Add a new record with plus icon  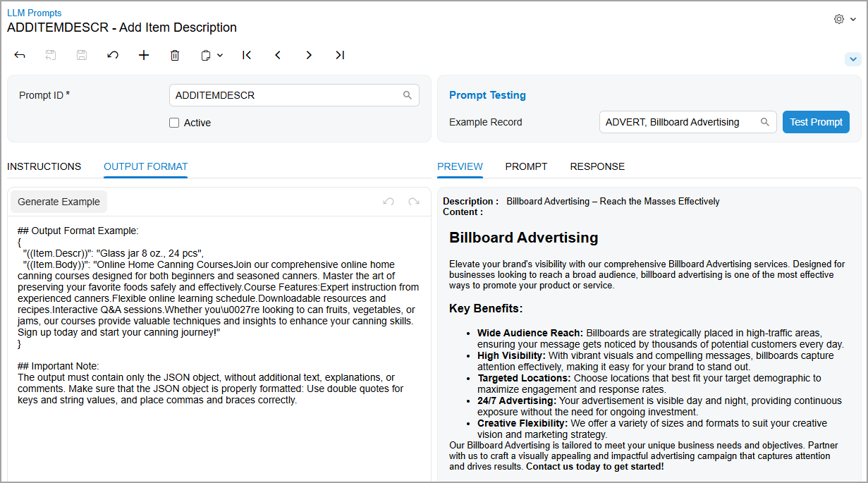[144, 55]
